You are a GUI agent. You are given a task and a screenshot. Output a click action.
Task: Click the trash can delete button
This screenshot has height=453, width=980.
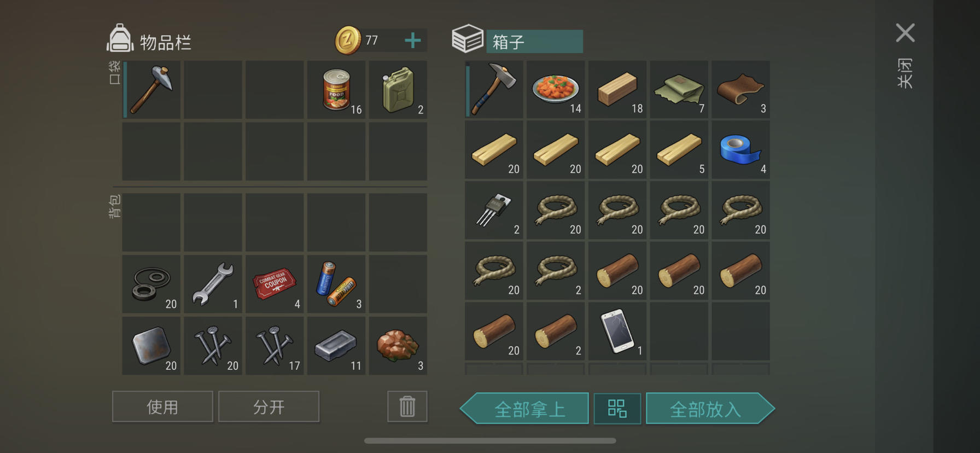pos(407,406)
